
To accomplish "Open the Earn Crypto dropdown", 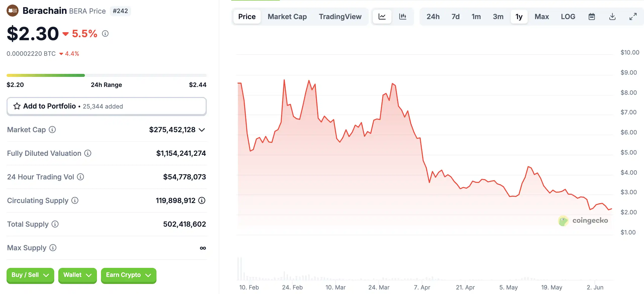I will 129,275.
